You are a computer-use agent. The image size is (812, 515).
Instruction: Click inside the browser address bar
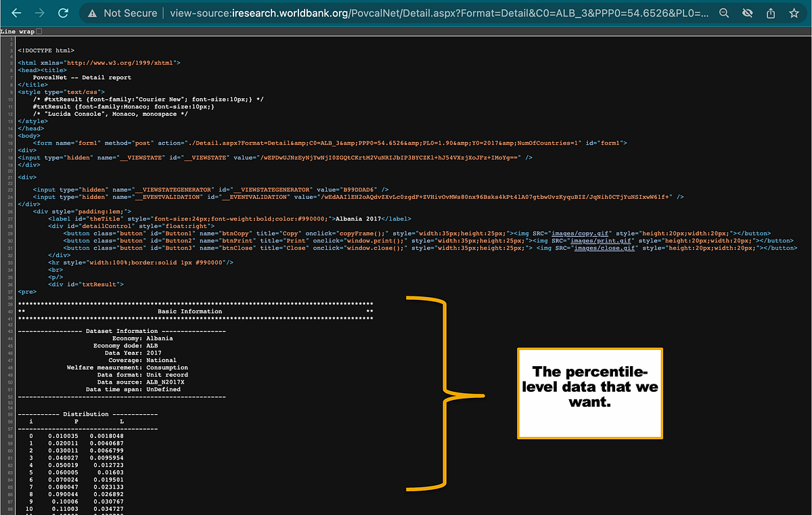406,12
